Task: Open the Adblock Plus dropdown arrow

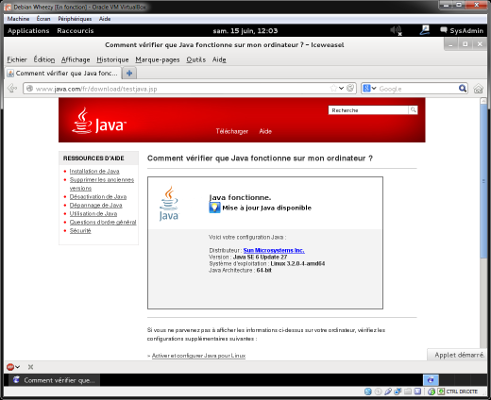Action: [x=17, y=367]
